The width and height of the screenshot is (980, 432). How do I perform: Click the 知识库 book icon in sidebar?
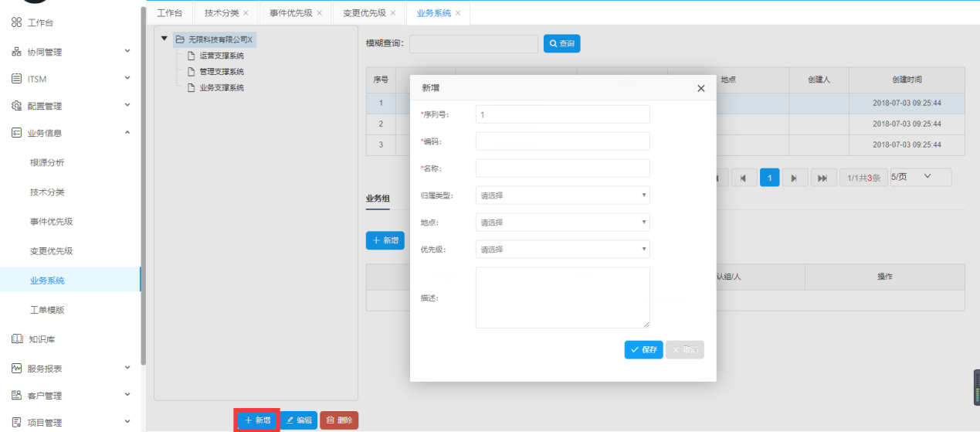[16, 339]
